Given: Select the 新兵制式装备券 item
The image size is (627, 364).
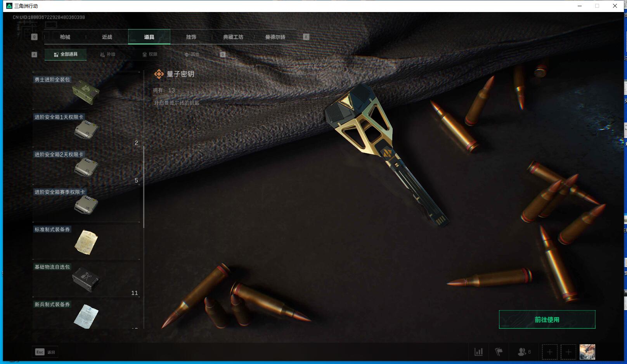Looking at the screenshot, I should pyautogui.click(x=86, y=314).
